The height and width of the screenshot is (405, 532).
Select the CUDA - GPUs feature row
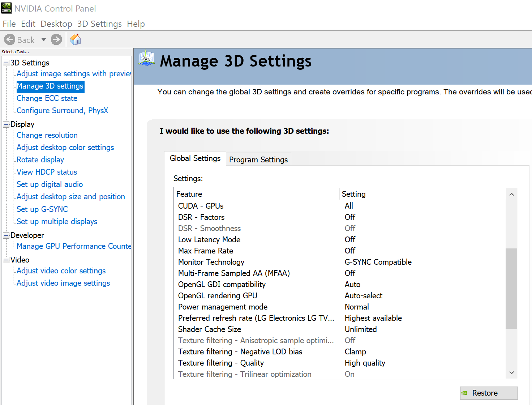click(339, 206)
